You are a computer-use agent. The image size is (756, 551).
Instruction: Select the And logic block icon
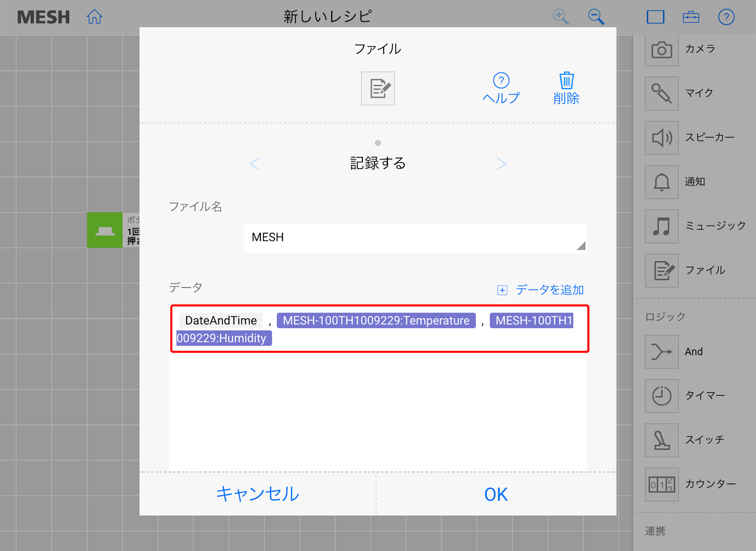point(661,352)
